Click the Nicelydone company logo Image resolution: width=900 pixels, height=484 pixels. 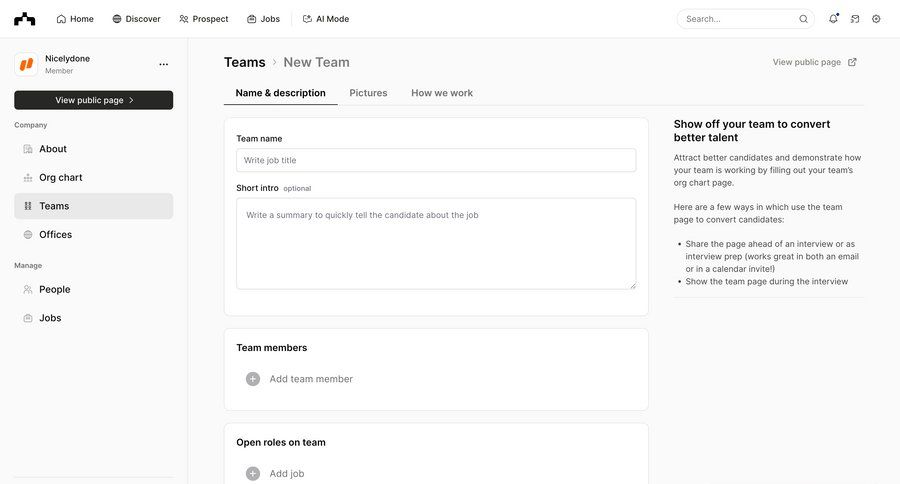[26, 64]
